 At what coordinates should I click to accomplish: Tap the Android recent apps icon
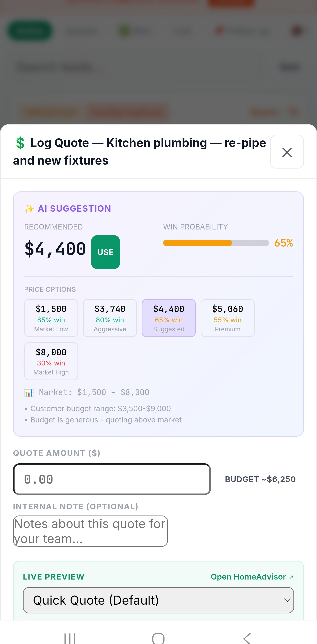(x=70, y=638)
